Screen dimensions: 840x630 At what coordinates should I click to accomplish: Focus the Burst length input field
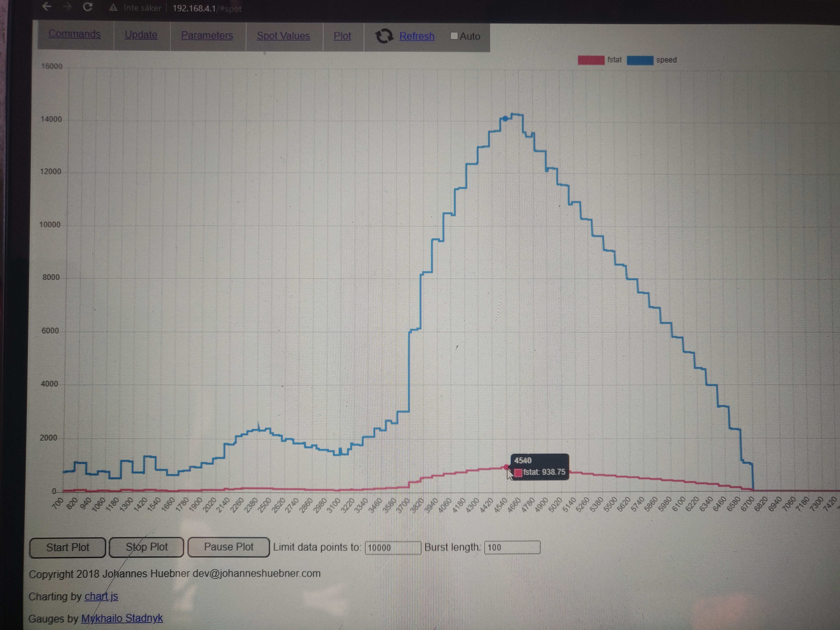pyautogui.click(x=512, y=547)
